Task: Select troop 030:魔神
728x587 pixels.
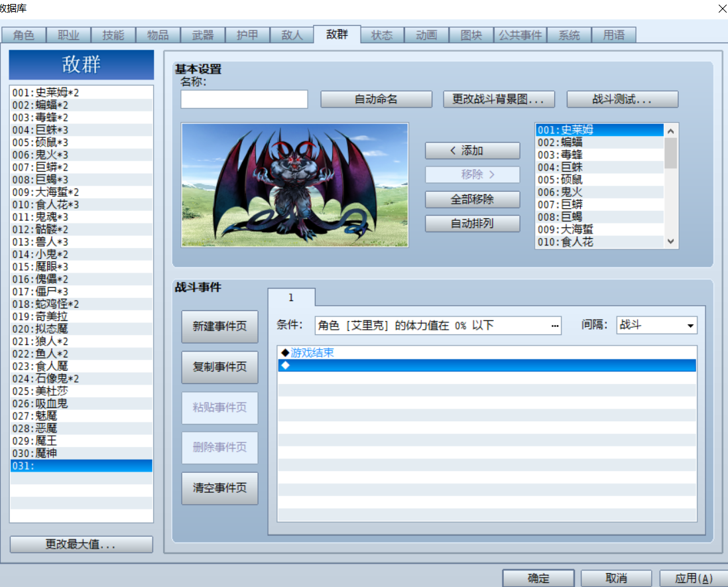Action: pyautogui.click(x=82, y=453)
